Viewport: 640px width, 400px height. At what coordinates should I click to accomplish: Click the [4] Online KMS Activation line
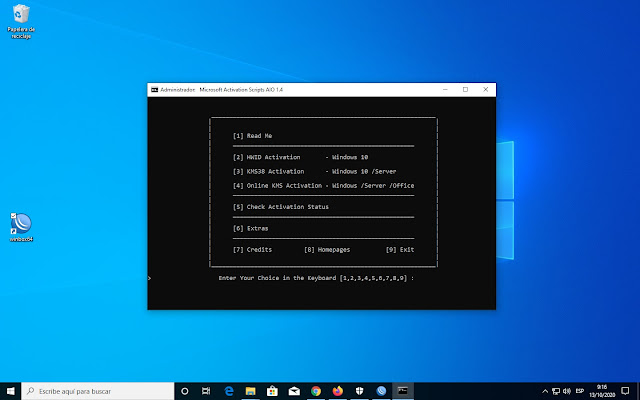coord(323,186)
